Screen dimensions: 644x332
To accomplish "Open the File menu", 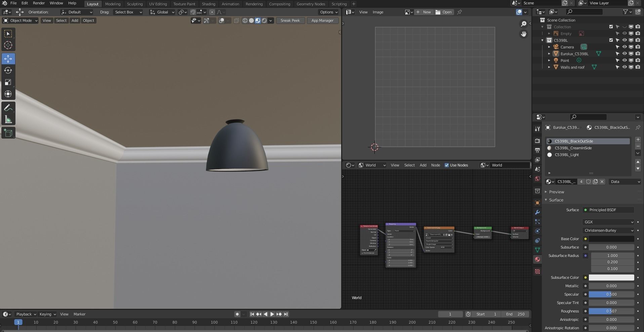I will pyautogui.click(x=13, y=3).
